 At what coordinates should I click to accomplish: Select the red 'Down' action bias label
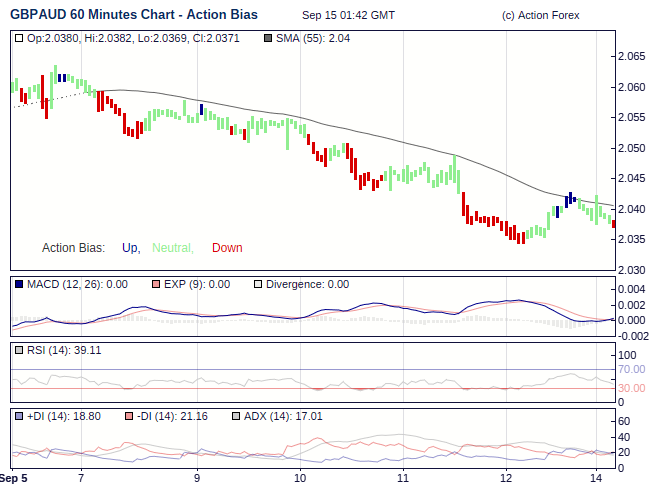pos(227,248)
